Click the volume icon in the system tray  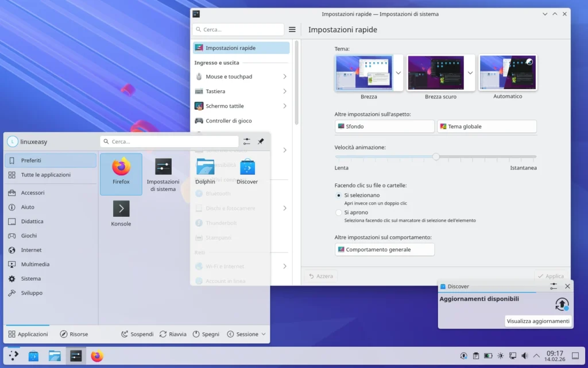pyautogui.click(x=524, y=356)
